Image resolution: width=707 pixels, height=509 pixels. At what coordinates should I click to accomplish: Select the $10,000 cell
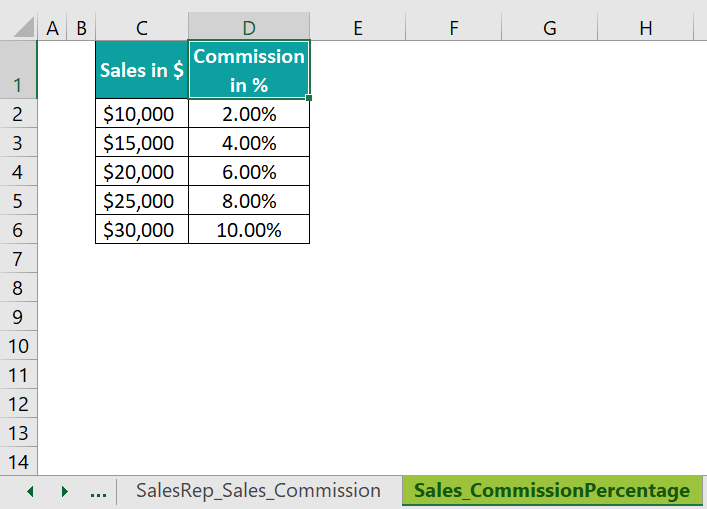click(142, 114)
